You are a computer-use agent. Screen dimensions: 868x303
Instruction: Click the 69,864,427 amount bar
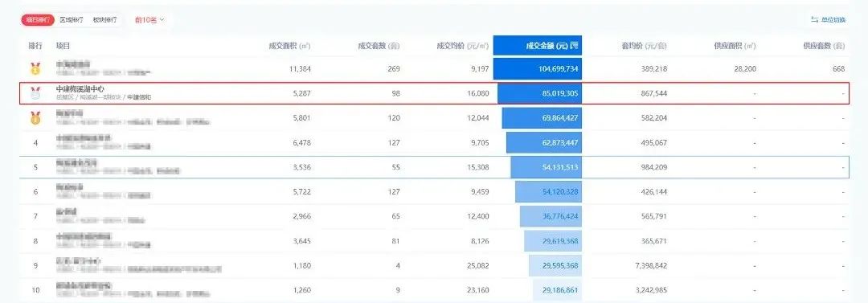[542, 118]
